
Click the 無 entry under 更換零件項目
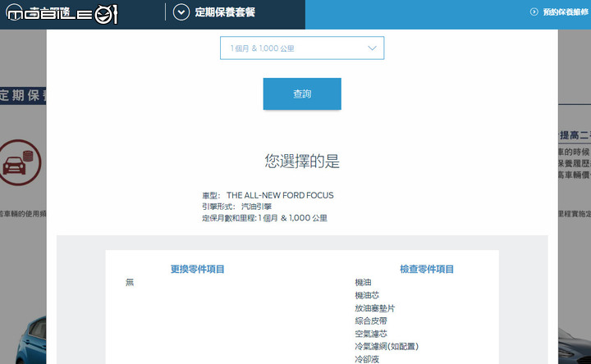coord(130,282)
